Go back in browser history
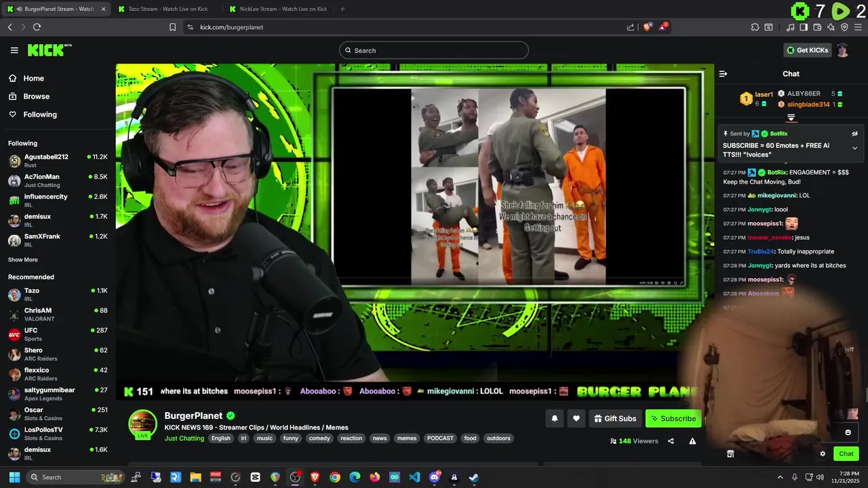 tap(9, 27)
